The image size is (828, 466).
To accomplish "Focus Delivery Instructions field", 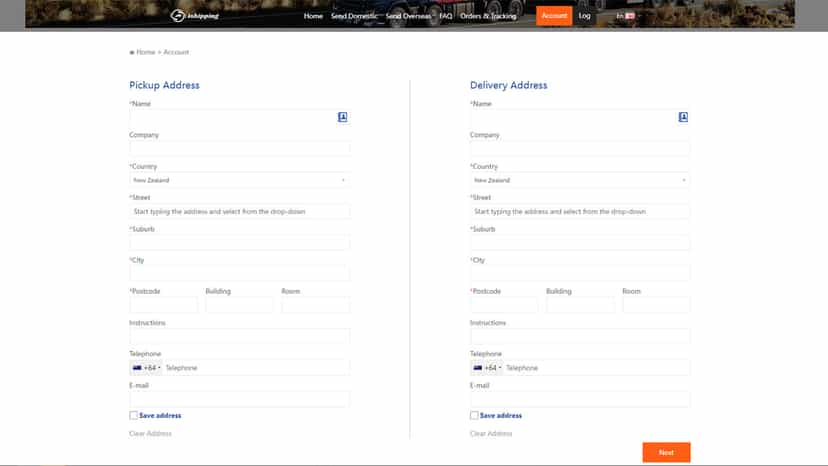I will (x=580, y=337).
